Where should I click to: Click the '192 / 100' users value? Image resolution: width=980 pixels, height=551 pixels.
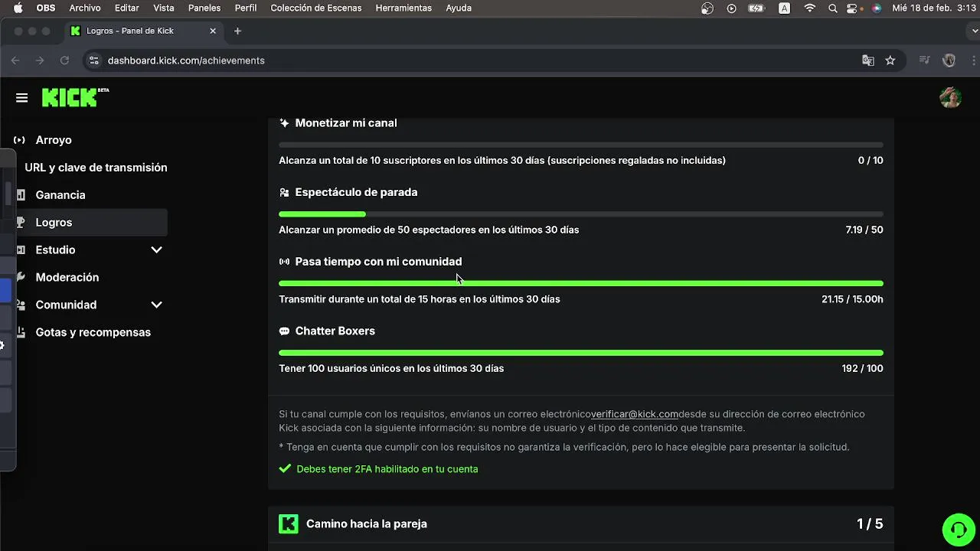862,369
